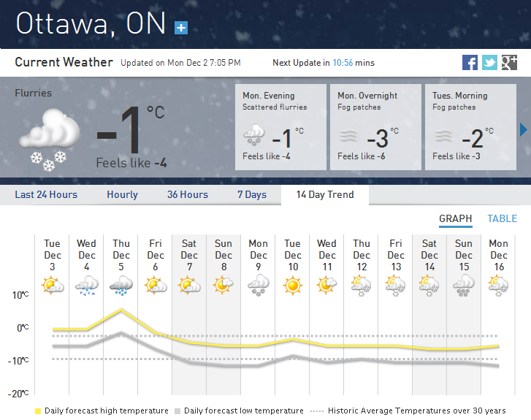Select the Sat Dec 14 forecast column
The image size is (531, 420).
(429, 314)
